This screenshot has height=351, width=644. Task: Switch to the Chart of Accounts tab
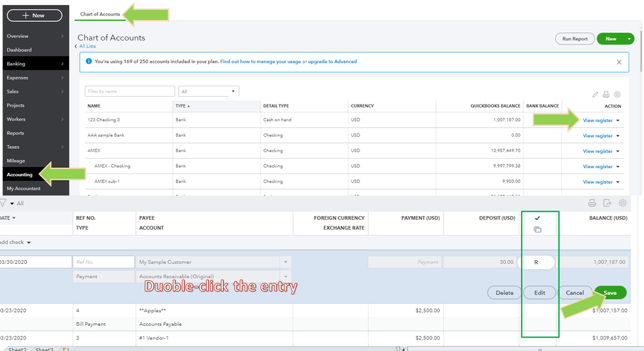(x=100, y=14)
